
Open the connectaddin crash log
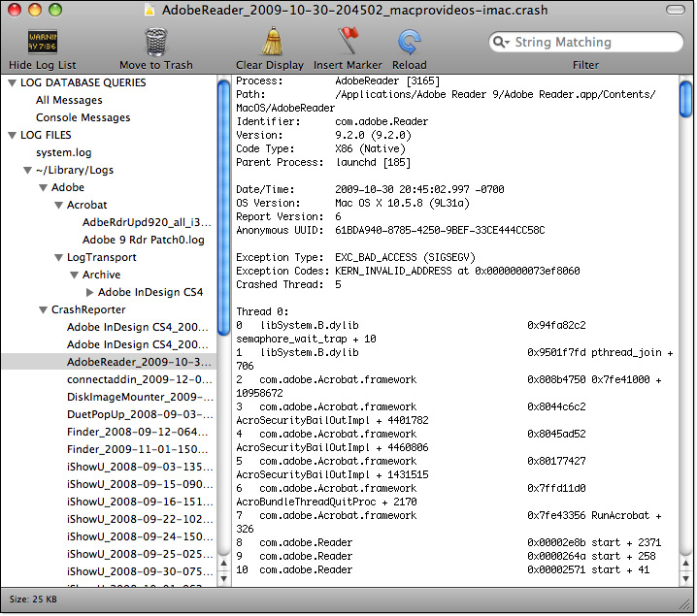click(140, 379)
